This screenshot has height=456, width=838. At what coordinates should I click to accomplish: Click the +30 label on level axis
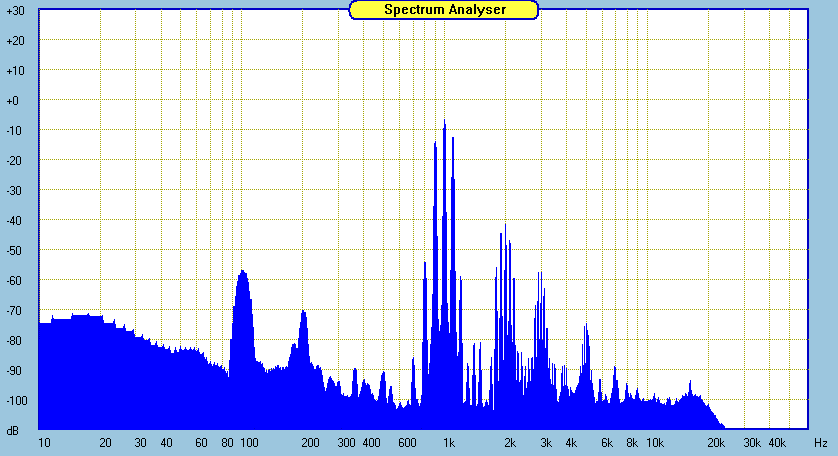pos(15,10)
